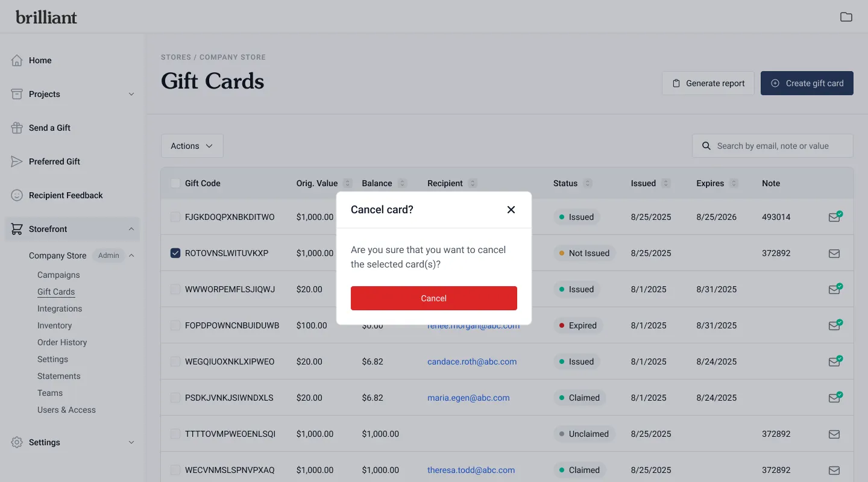Open maria.egen@abc.com recipient link
This screenshot has height=482, width=868.
point(468,398)
